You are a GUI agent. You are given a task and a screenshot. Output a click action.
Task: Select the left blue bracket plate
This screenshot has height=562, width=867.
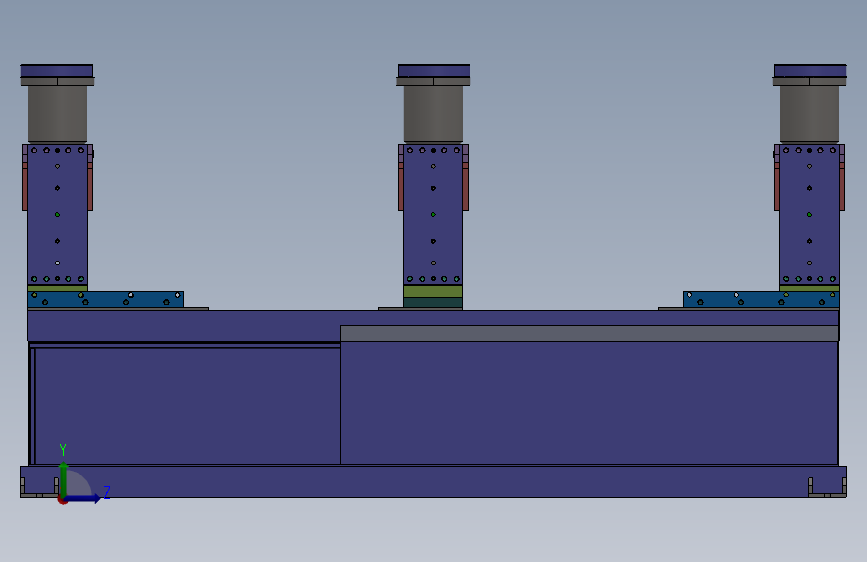point(106,299)
